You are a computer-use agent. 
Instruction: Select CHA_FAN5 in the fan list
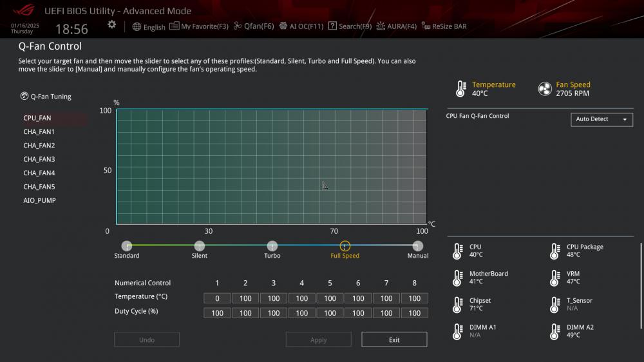39,187
